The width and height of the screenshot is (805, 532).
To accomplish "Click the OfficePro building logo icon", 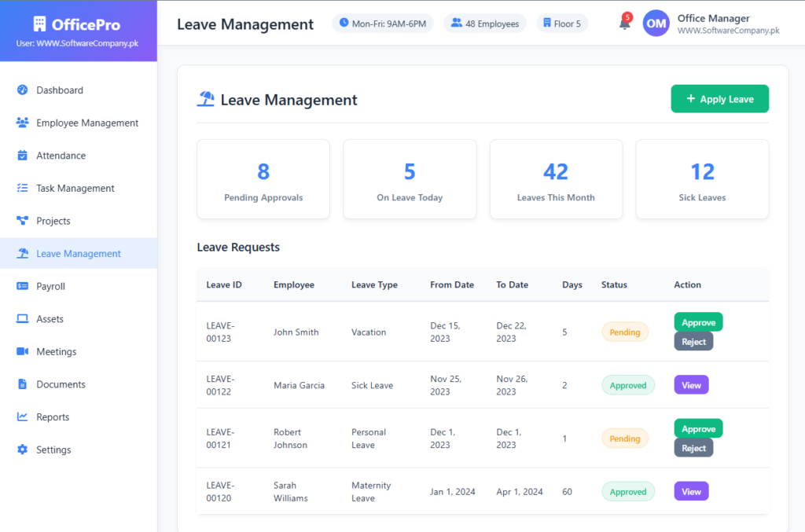I will click(x=40, y=24).
